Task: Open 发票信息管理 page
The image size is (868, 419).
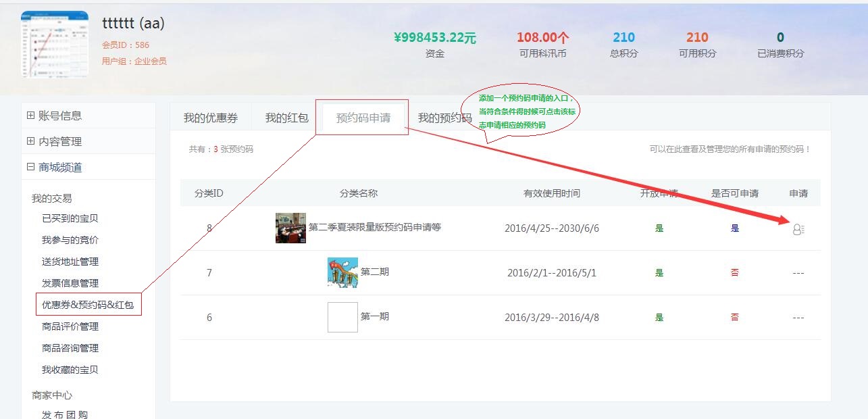Action: point(70,283)
